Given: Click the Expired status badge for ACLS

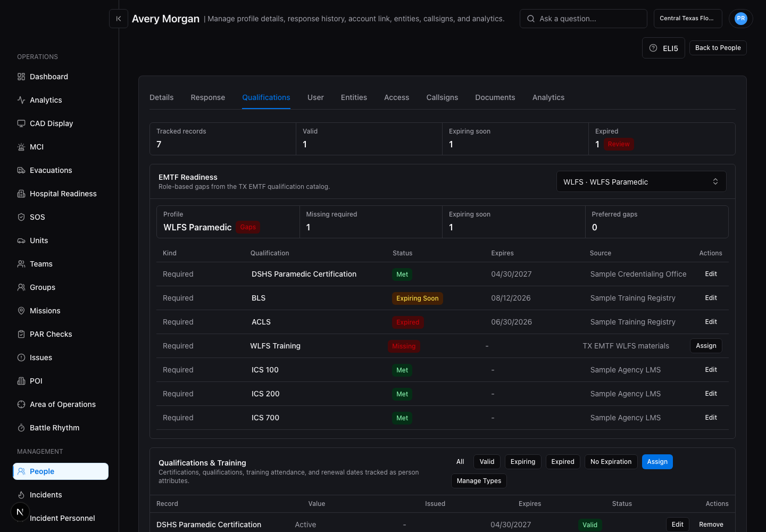Looking at the screenshot, I should pyautogui.click(x=407, y=322).
